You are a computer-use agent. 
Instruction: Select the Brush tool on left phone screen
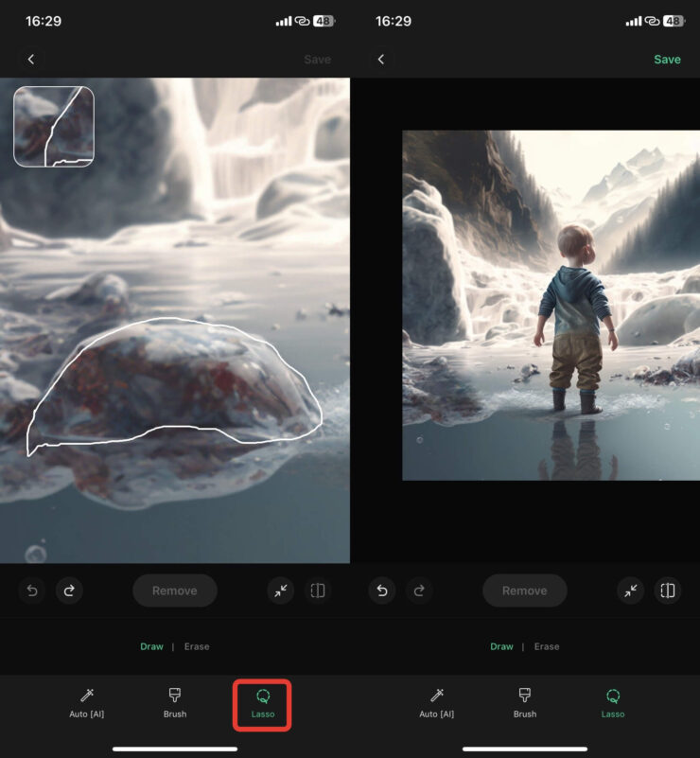coord(175,703)
